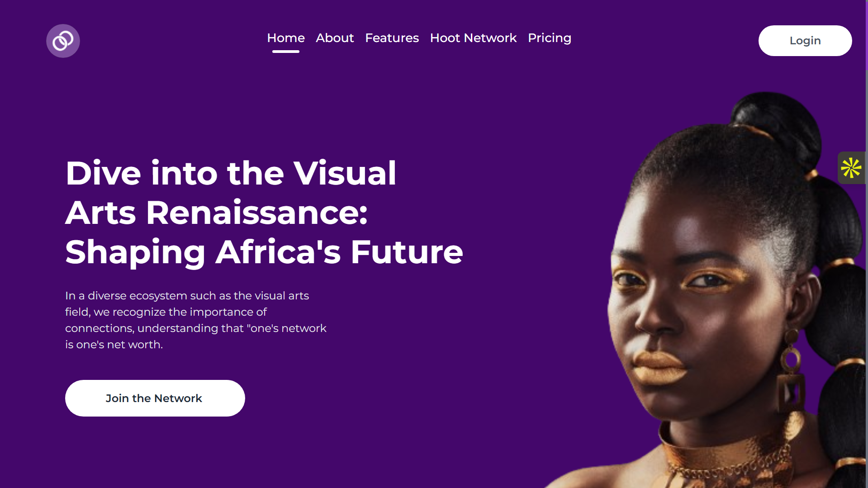The height and width of the screenshot is (488, 868).
Task: Navigate to Features in the header
Action: [x=392, y=38]
